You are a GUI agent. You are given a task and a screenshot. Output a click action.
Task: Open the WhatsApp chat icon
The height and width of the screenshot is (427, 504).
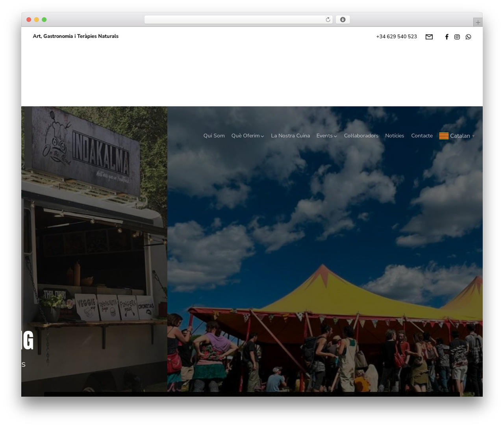click(468, 37)
